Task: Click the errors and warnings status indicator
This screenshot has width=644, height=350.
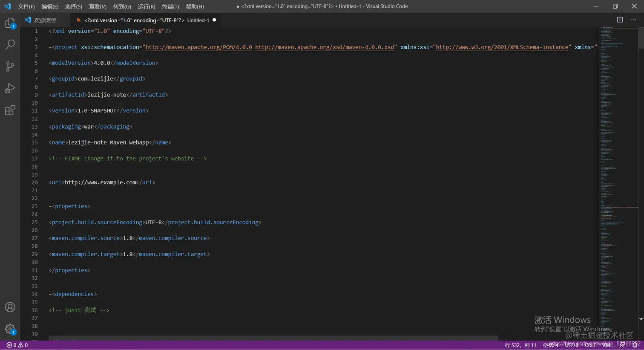Action: (17, 345)
